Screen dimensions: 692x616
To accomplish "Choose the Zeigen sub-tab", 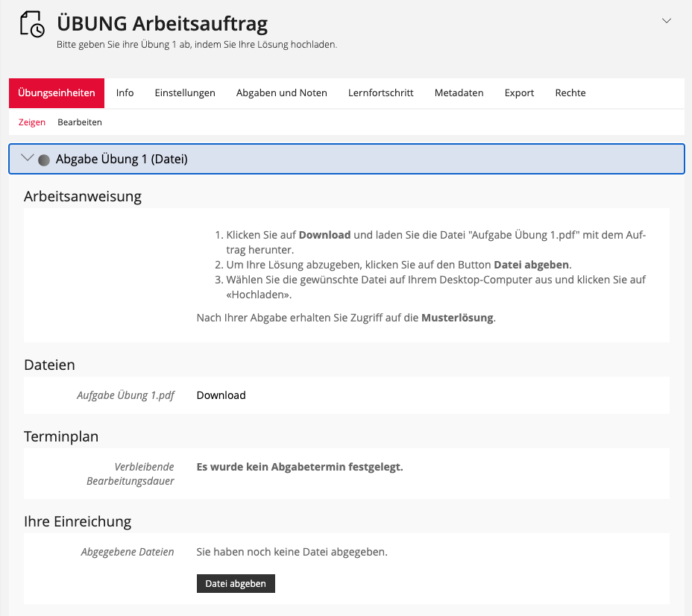I will 32,122.
